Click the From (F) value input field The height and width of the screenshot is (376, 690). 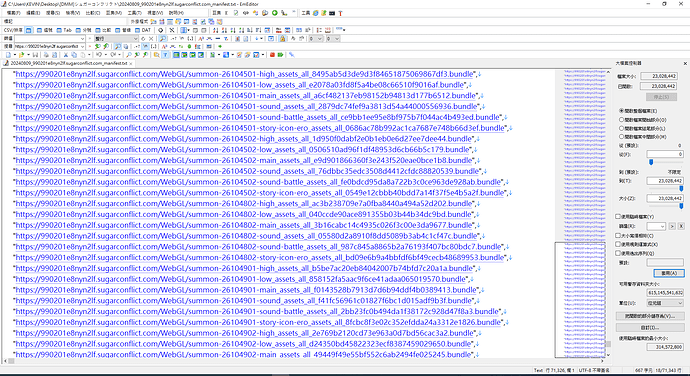tap(665, 154)
